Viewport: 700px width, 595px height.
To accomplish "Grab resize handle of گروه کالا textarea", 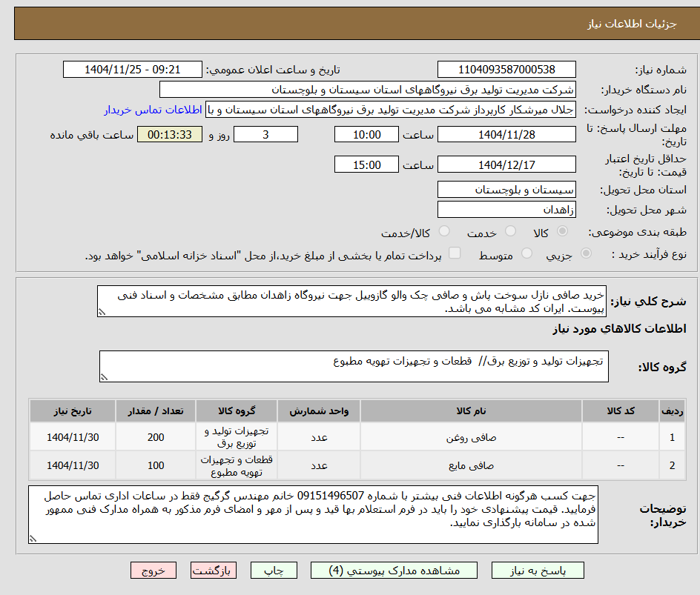I will pos(104,377).
